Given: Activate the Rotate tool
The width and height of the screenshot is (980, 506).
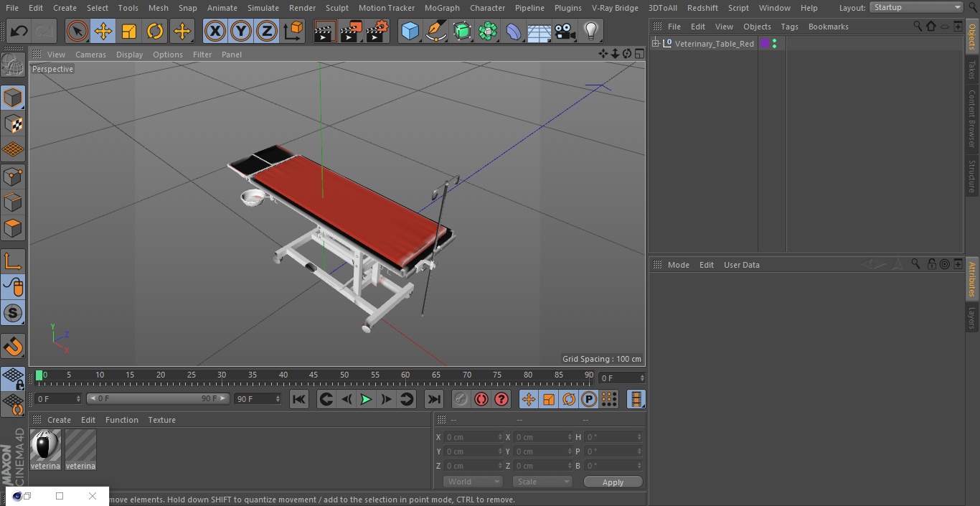Looking at the screenshot, I should (x=155, y=32).
